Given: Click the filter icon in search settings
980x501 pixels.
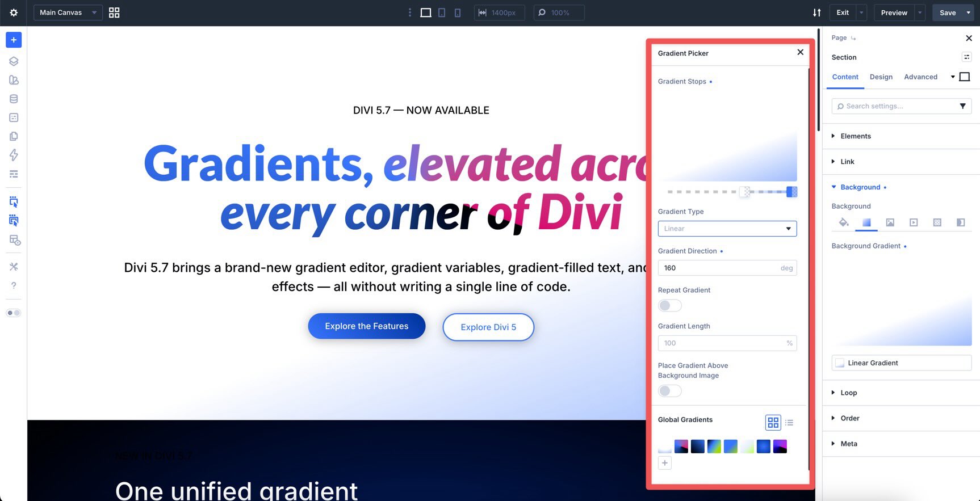Looking at the screenshot, I should click(962, 106).
